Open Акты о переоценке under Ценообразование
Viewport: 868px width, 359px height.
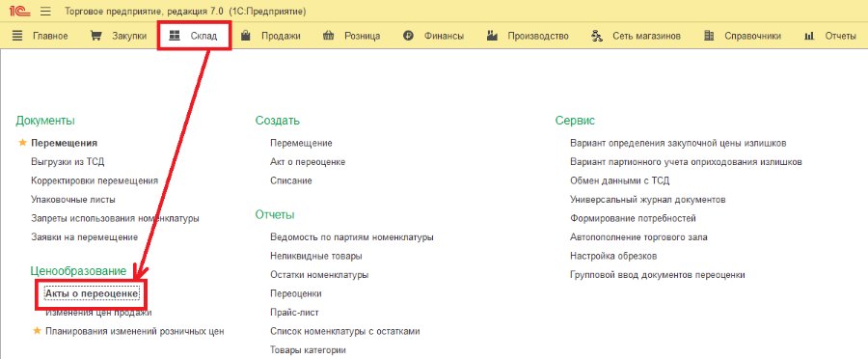(x=92, y=293)
